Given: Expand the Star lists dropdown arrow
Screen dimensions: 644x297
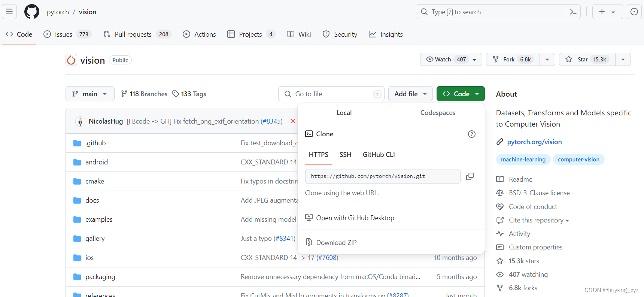Looking at the screenshot, I should (623, 60).
